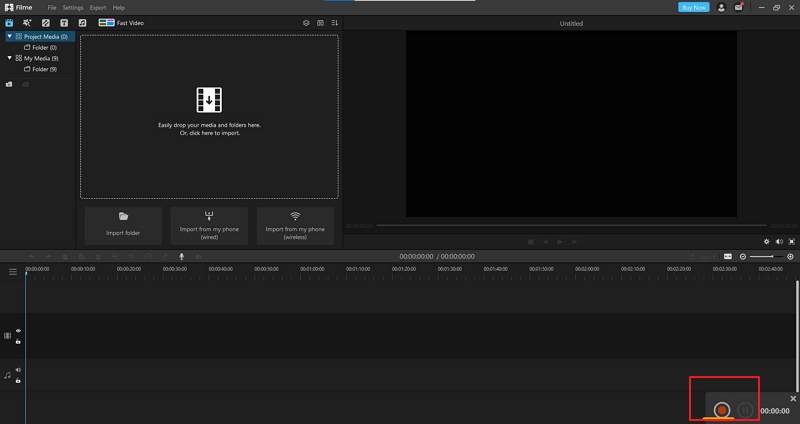Click the preview volume speaker icon

pyautogui.click(x=779, y=242)
